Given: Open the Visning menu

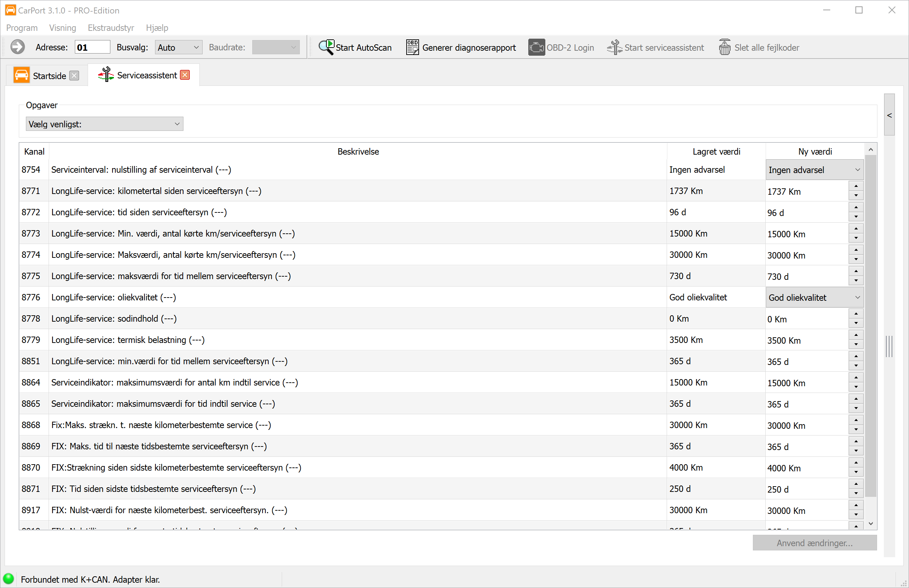Looking at the screenshot, I should (x=63, y=28).
